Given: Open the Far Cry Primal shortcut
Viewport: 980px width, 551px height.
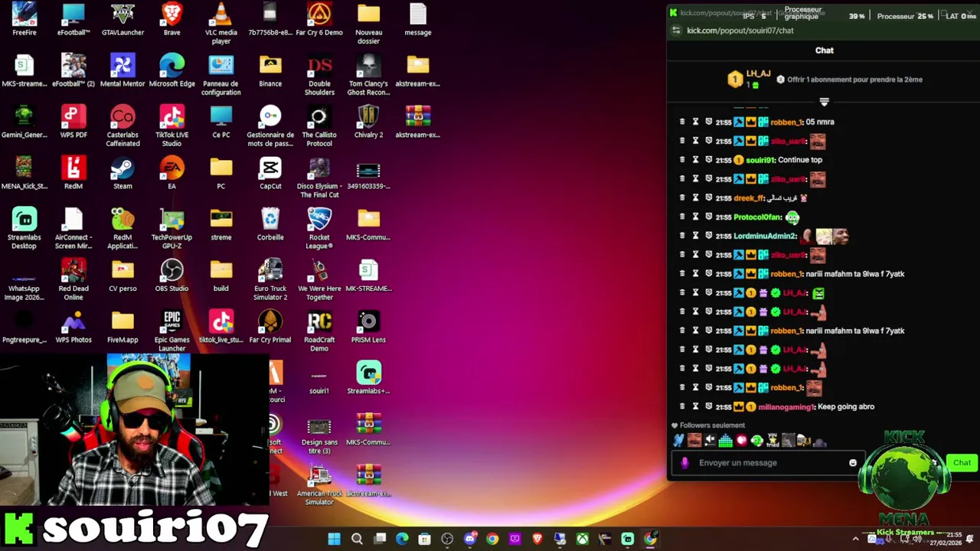Looking at the screenshot, I should pos(270,327).
